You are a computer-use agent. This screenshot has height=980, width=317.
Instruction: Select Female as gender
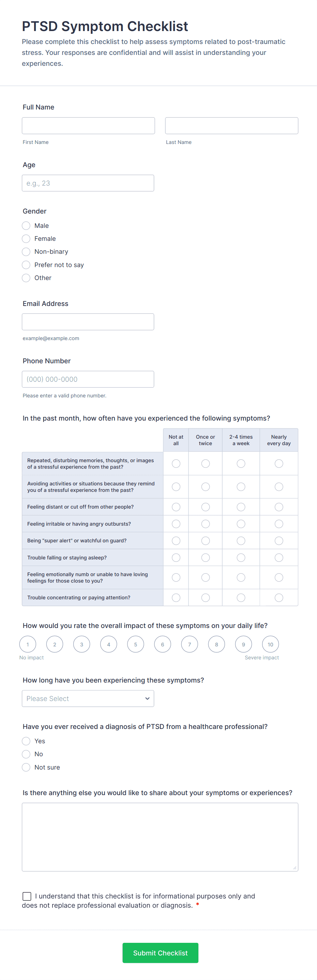(x=26, y=238)
